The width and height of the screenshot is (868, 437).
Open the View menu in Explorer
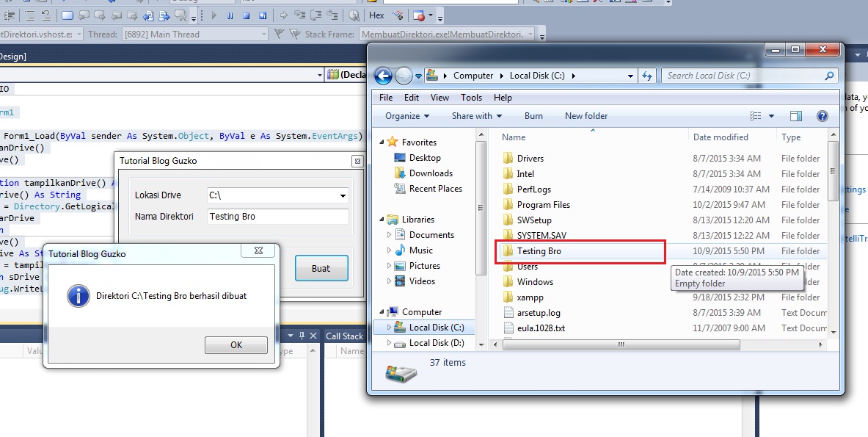click(440, 98)
